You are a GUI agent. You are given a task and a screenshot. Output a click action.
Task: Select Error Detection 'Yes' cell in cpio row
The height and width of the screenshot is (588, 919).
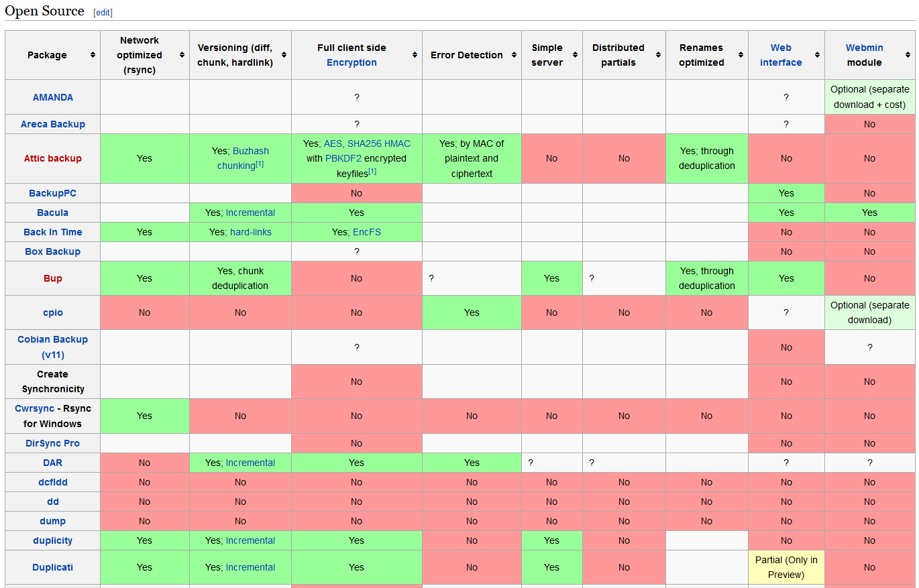472,312
